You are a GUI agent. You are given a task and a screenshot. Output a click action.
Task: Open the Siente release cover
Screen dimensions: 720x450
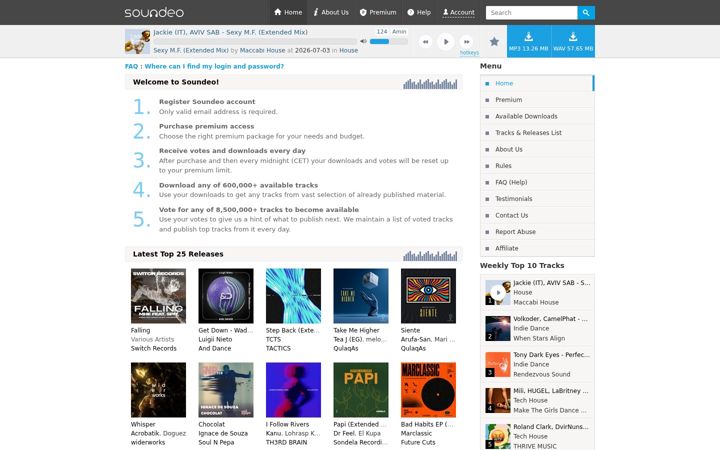(428, 296)
